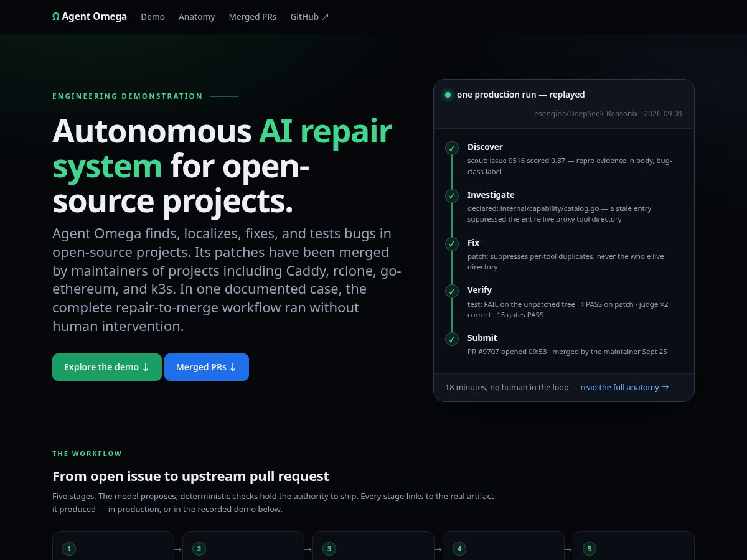Click THE WORKFLOW section label

point(87,454)
